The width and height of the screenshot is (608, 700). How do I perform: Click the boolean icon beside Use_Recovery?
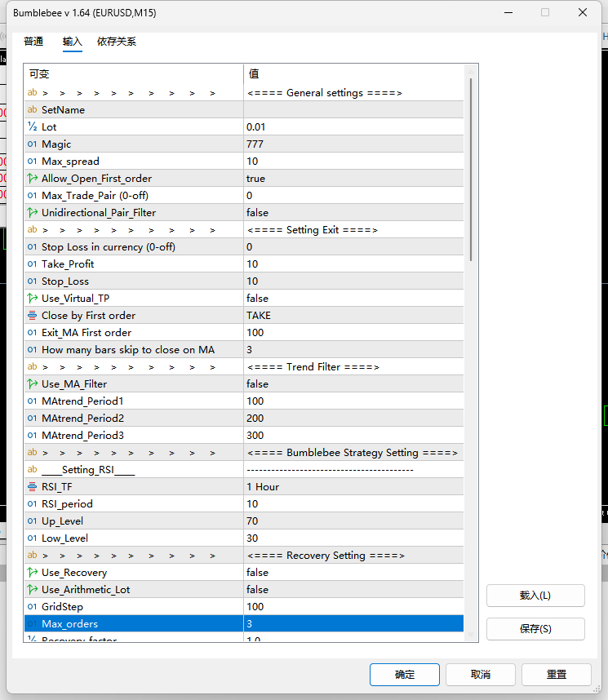point(32,573)
